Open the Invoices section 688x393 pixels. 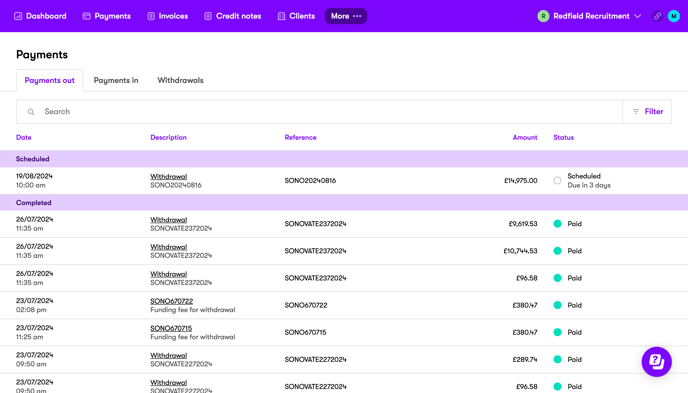168,16
